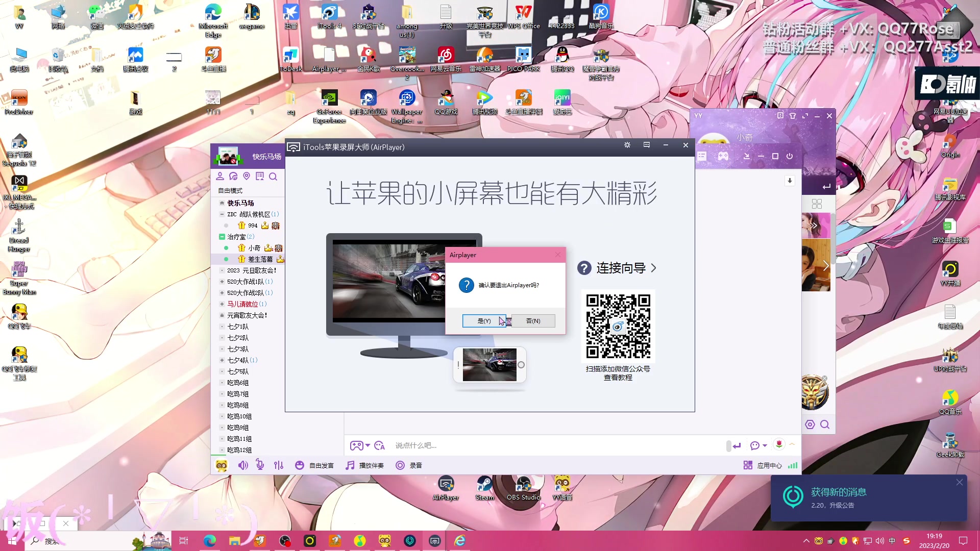Click the magnifier icon near YY panel bottom
Screen dimensions: 980x551
[x=825, y=424]
